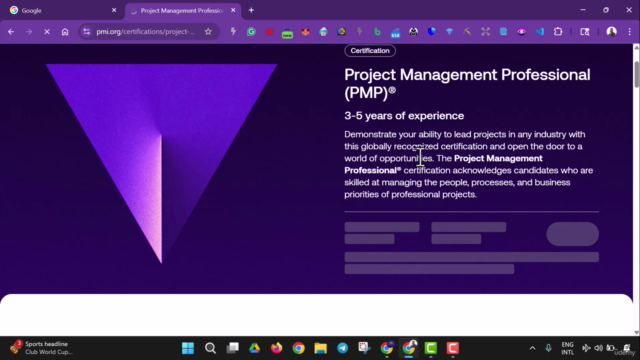Click the Project Management Professional (PMP) heading
640x360 pixels.
467,83
